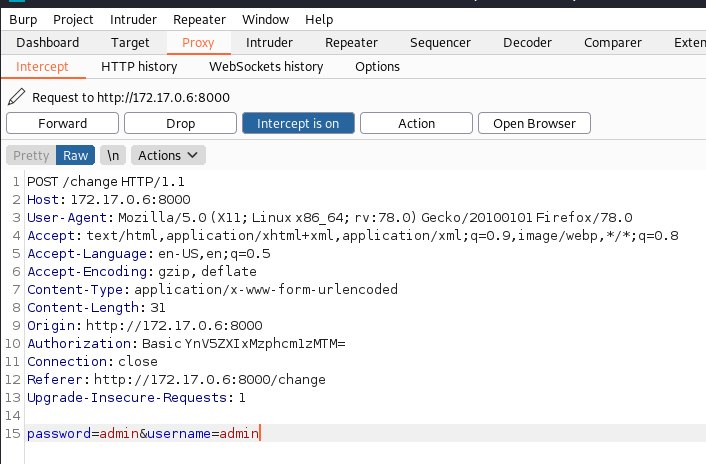Switch to Raw view
The height and width of the screenshot is (464, 706).
pyautogui.click(x=75, y=155)
